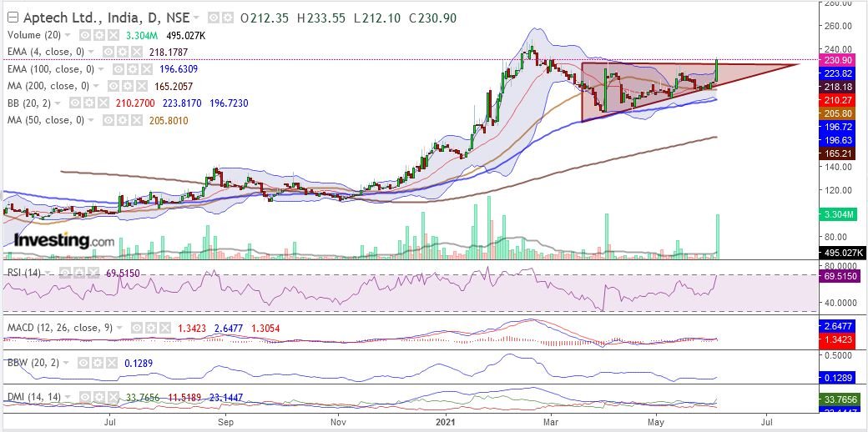Screen dimensions: 868x432
Task: Expand the RSI (14) dropdown arrow
Action: click(48, 274)
